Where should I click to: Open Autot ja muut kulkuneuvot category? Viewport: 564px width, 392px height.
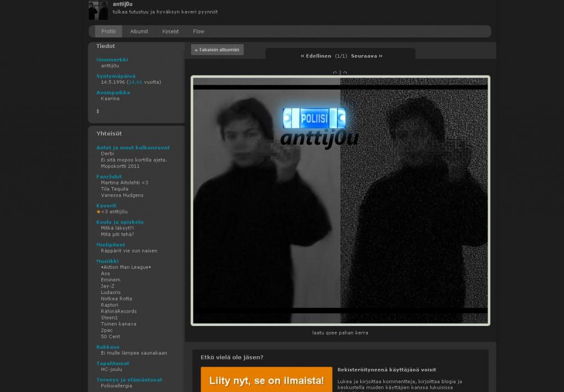click(133, 148)
